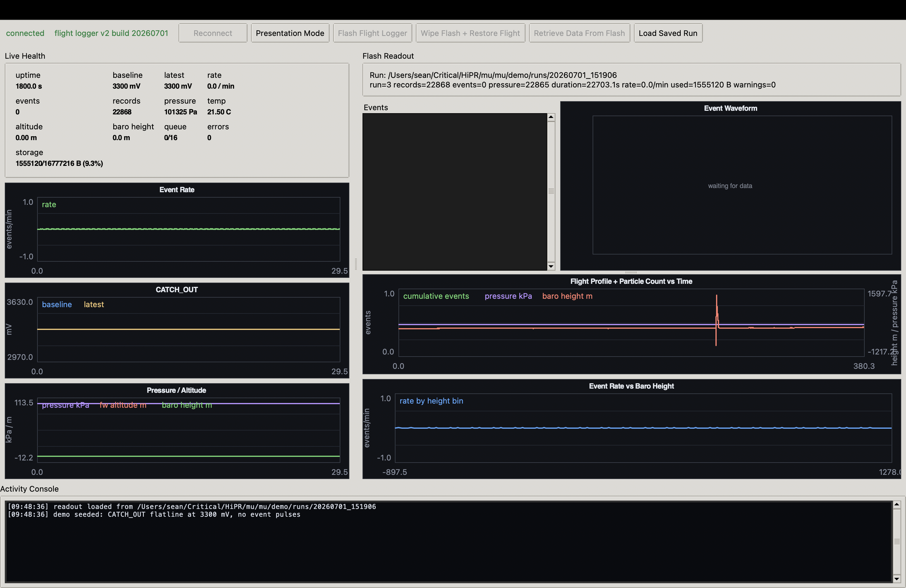
Task: Click 'fw altitude m' legend entry
Action: click(123, 405)
